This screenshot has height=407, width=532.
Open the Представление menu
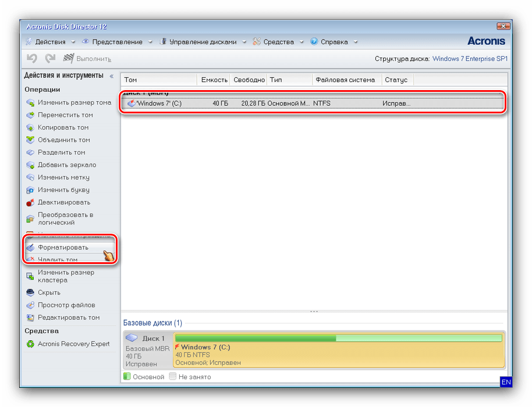(x=117, y=42)
